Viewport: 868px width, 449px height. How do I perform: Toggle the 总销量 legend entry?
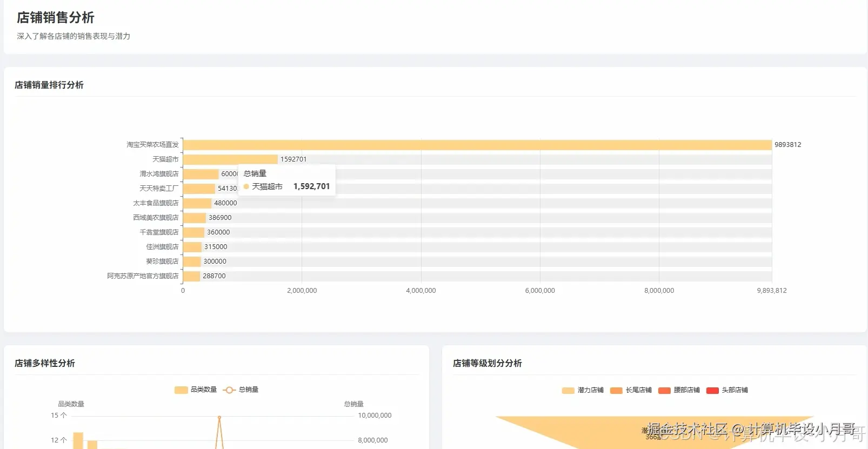[x=241, y=390]
